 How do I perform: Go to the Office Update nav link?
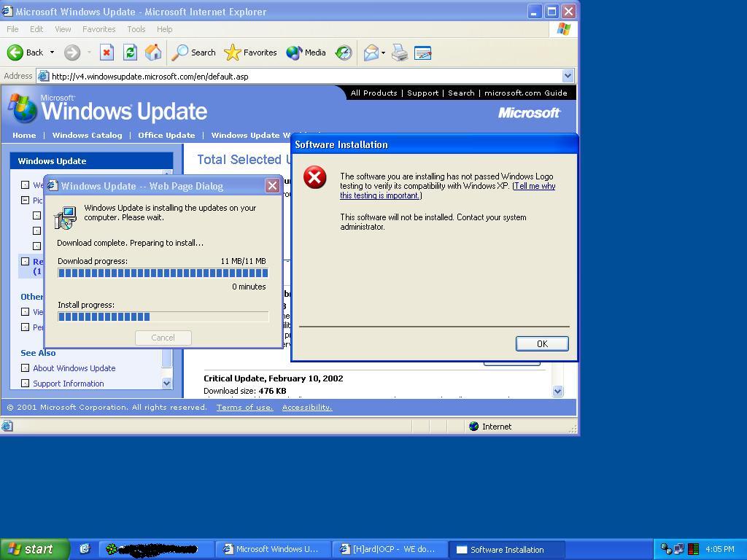166,135
